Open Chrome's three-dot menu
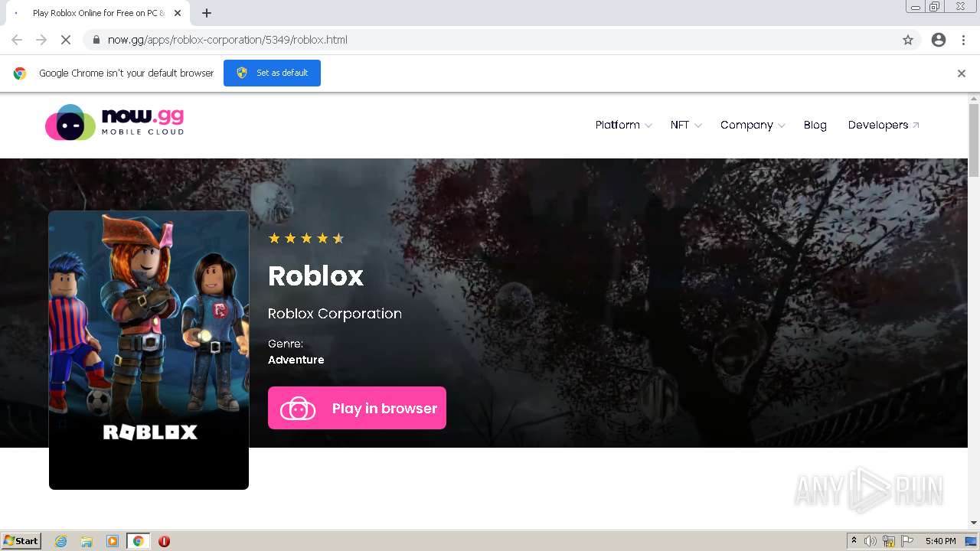 963,40
